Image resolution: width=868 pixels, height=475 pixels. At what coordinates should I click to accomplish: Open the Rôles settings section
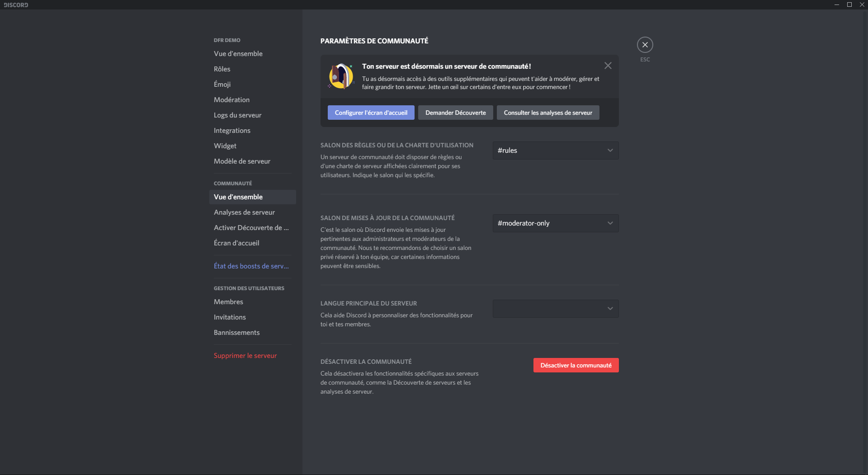(222, 69)
